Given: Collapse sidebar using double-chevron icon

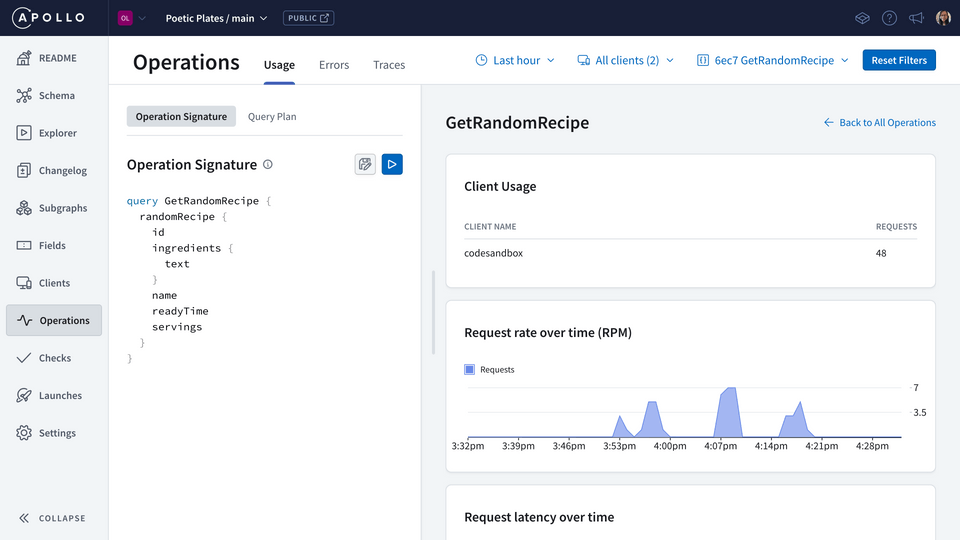Looking at the screenshot, I should point(24,518).
